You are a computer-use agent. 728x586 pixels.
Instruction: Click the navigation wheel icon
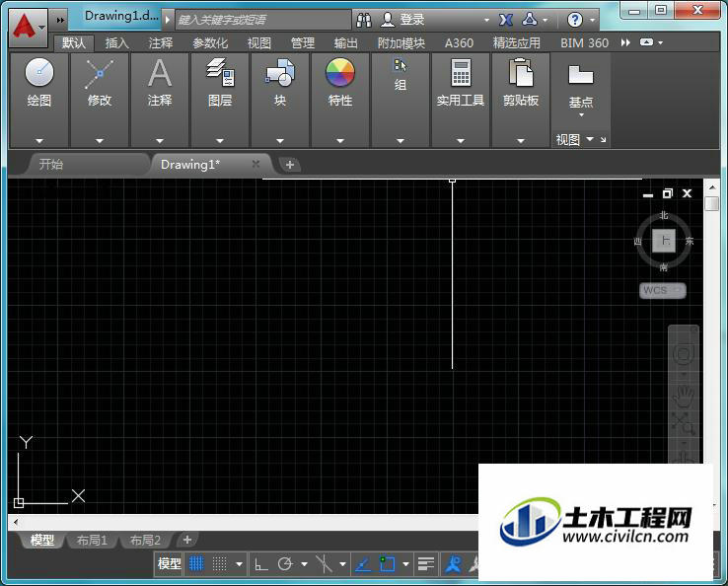(x=684, y=353)
